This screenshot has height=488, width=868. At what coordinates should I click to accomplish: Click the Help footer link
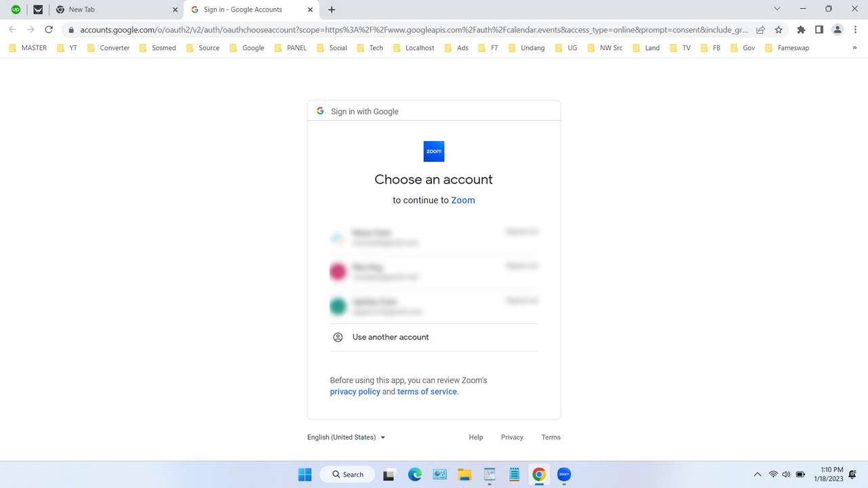tap(476, 437)
